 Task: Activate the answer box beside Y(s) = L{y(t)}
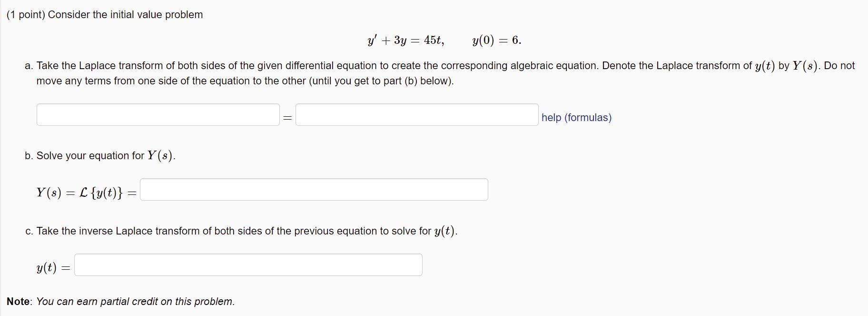point(313,189)
